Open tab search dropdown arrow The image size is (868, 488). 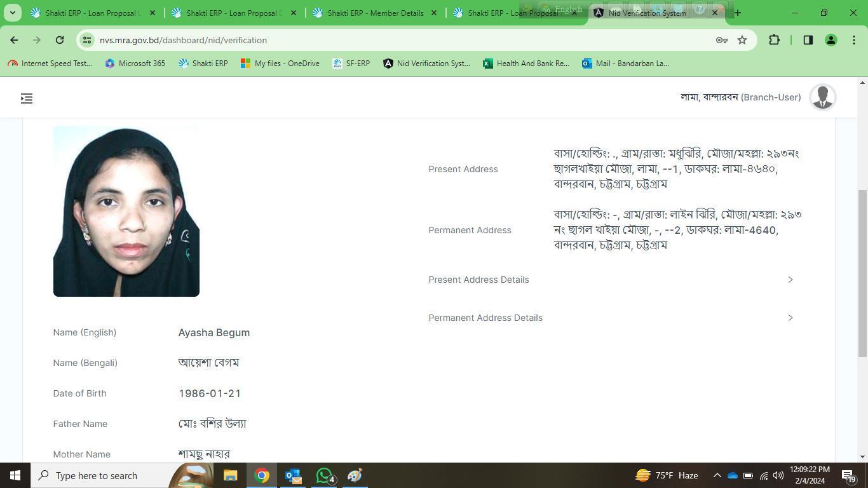[x=12, y=13]
